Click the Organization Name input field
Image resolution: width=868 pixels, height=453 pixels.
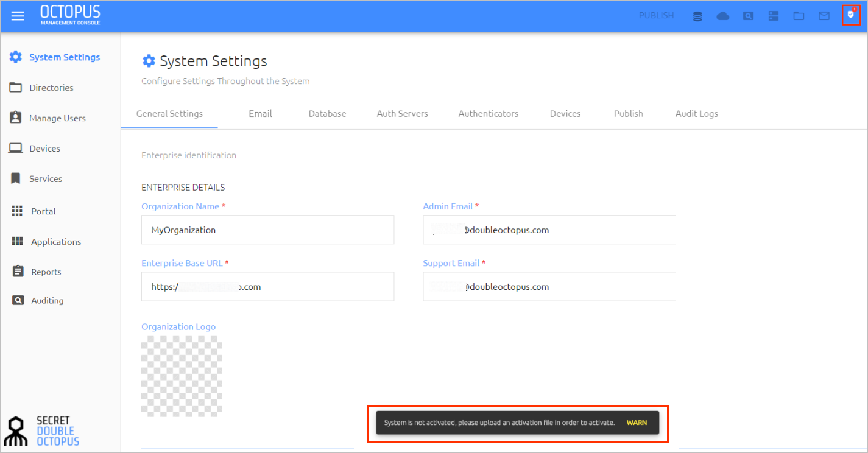point(267,230)
